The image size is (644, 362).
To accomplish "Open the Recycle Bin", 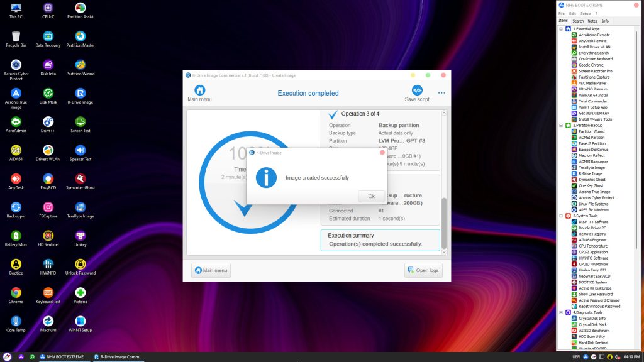I will [16, 40].
